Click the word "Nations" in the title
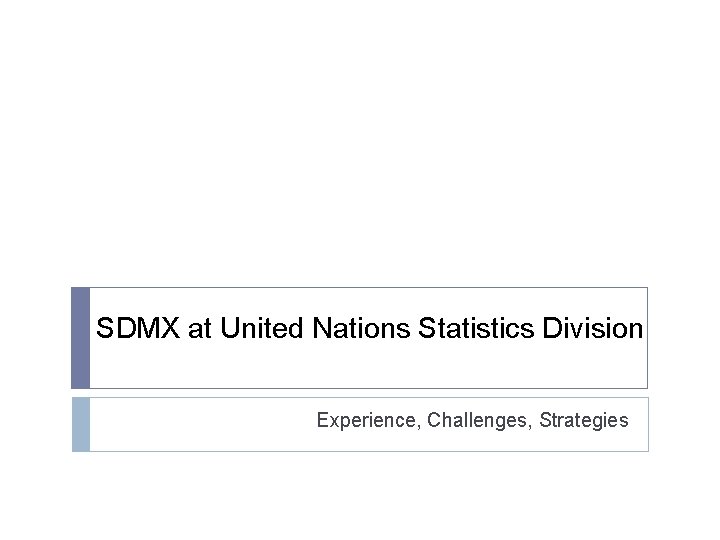Image resolution: width=720 pixels, height=540 pixels. pos(361,328)
